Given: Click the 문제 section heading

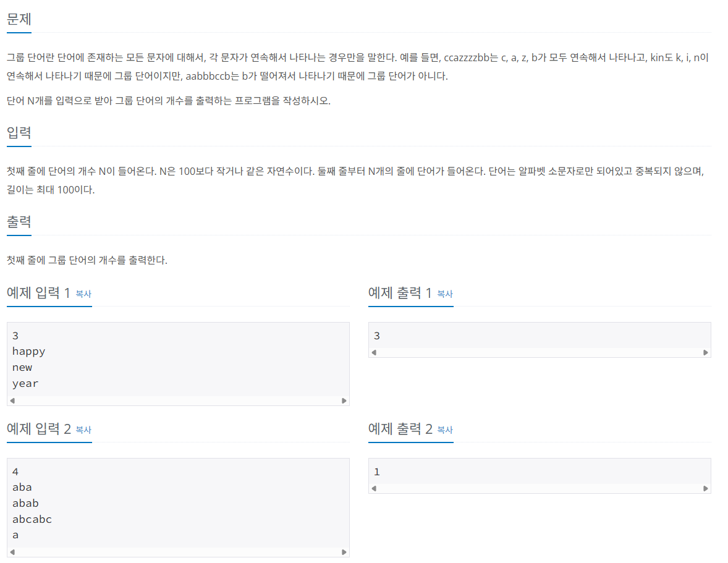Looking at the screenshot, I should pos(19,19).
